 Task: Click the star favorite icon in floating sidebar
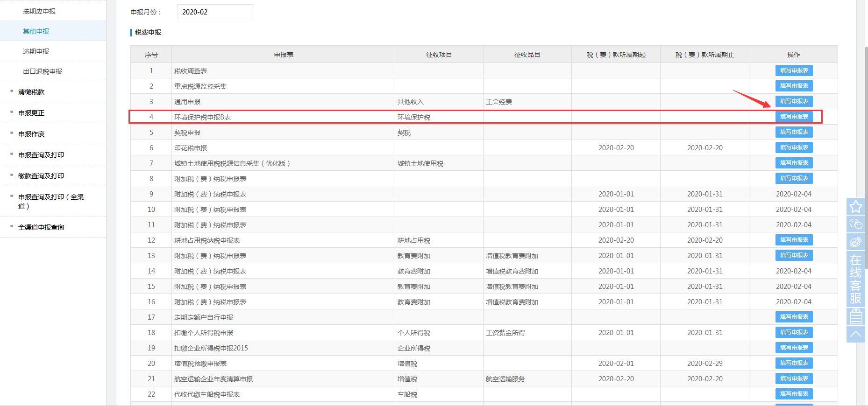[x=855, y=206]
